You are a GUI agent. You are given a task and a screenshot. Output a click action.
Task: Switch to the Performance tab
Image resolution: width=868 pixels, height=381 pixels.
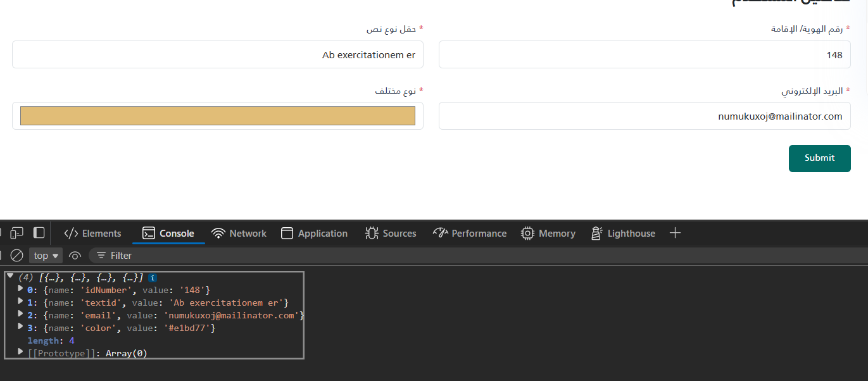470,233
